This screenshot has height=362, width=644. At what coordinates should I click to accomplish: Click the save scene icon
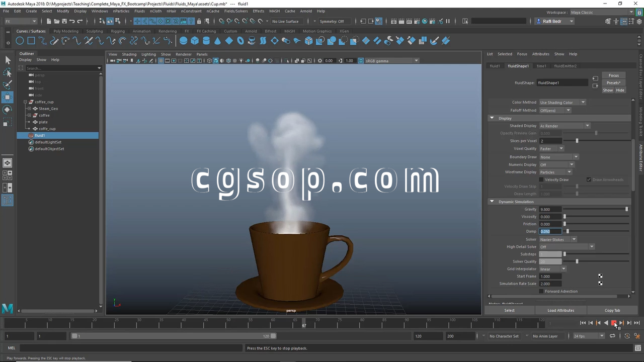tap(64, 21)
